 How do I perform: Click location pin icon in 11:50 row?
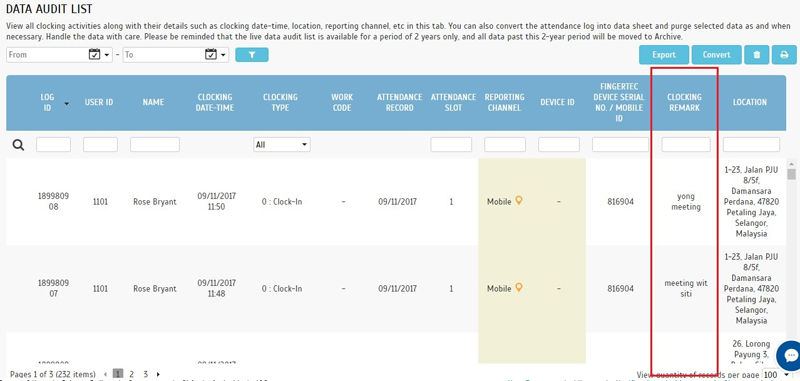(x=519, y=201)
